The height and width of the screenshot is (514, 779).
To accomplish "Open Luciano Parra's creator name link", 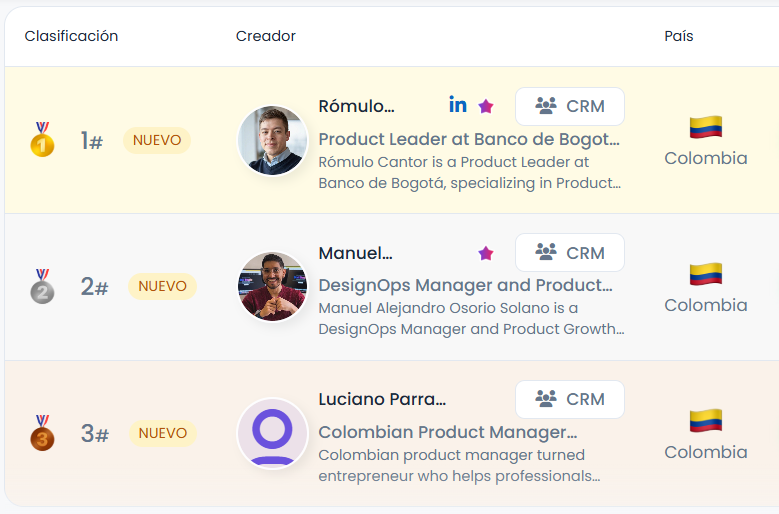I will 382,399.
